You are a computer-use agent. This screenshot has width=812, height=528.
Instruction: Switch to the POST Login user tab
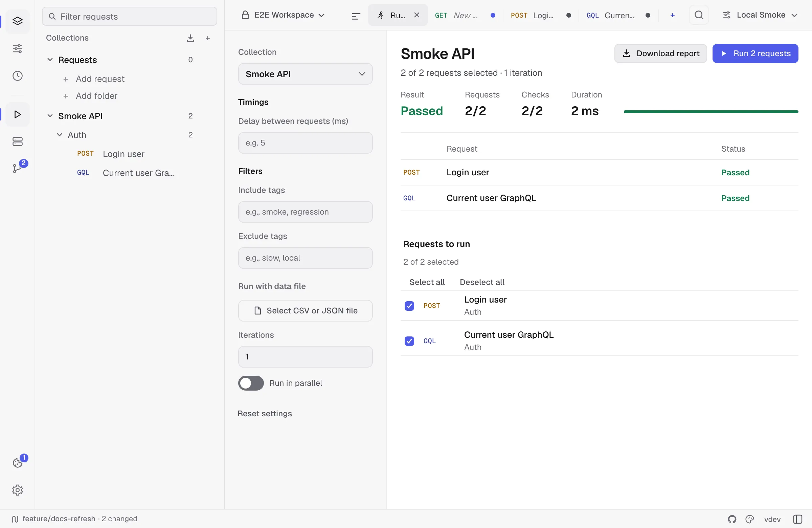(540, 15)
